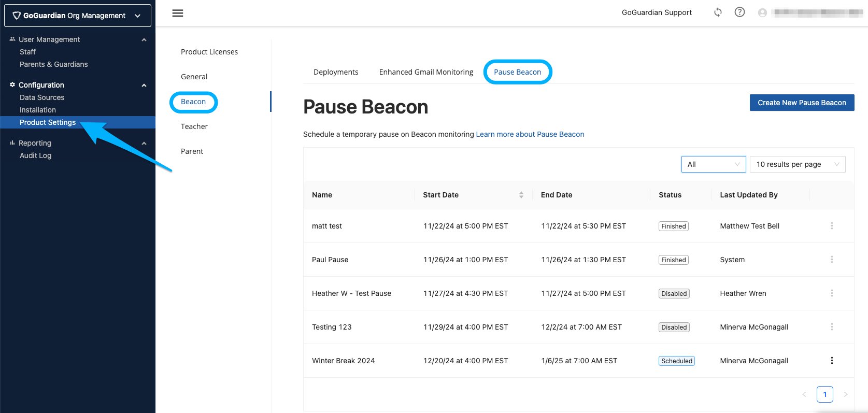Switch to the Deployments tab
This screenshot has width=868, height=413.
(336, 72)
